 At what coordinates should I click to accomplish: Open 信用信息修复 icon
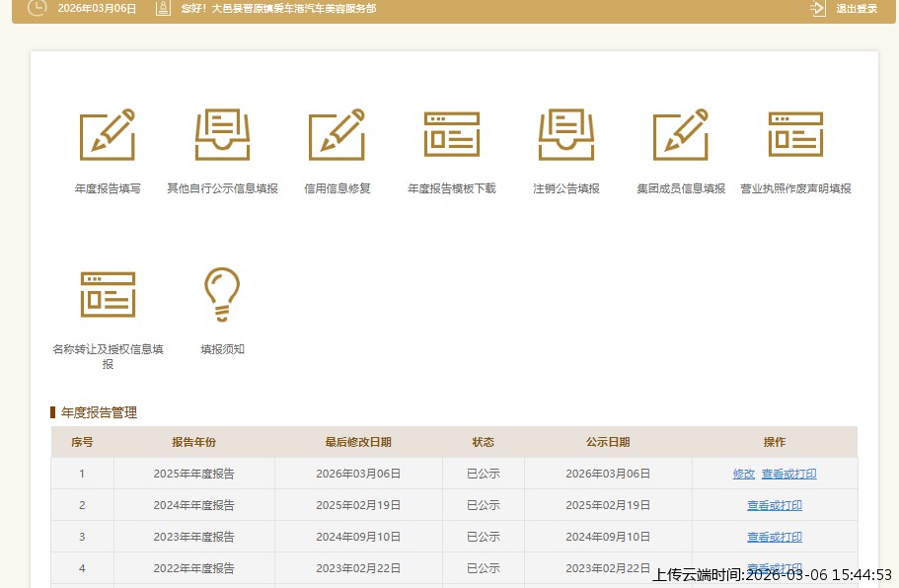point(337,135)
